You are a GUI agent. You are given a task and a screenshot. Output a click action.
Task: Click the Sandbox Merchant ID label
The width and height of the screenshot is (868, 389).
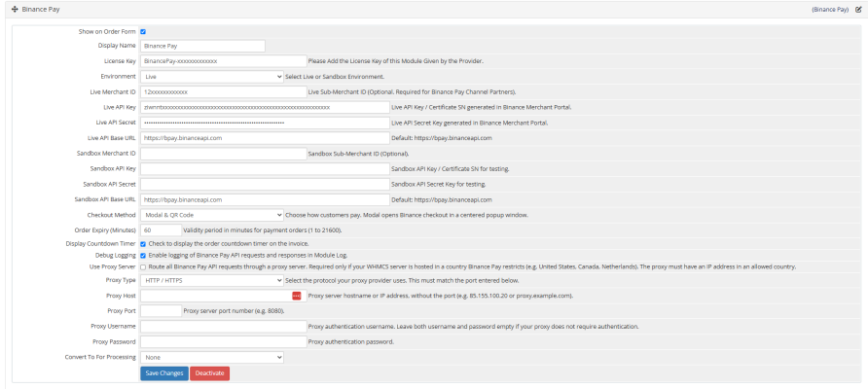pyautogui.click(x=106, y=154)
